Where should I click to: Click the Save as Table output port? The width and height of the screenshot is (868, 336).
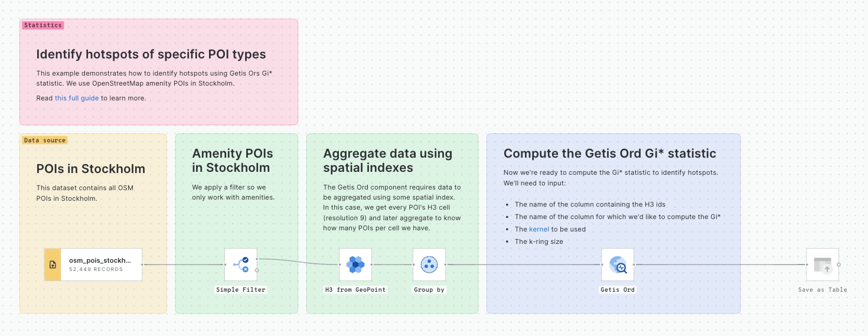[x=839, y=265]
